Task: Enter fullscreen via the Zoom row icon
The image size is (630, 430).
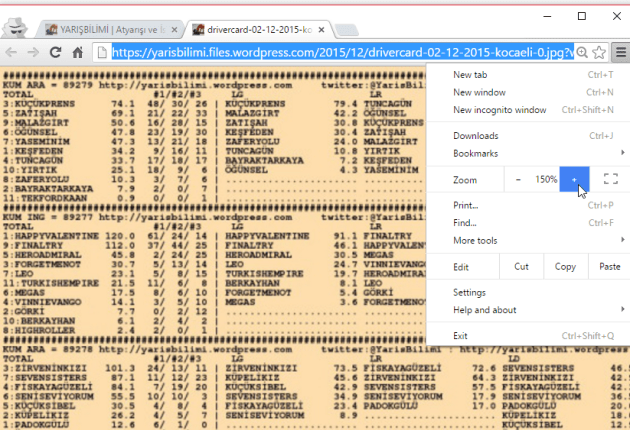Action: 611,179
